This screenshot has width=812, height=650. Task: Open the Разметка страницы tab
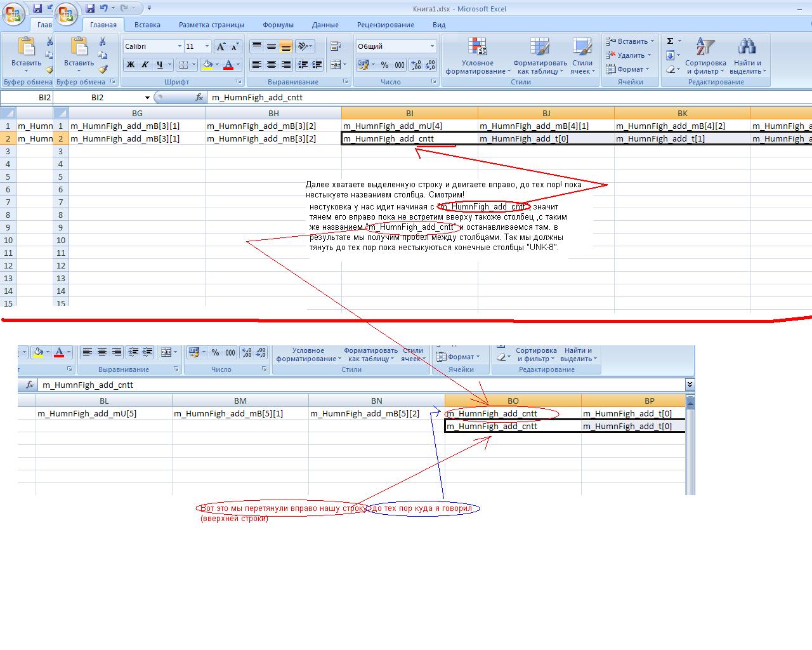pyautogui.click(x=211, y=25)
